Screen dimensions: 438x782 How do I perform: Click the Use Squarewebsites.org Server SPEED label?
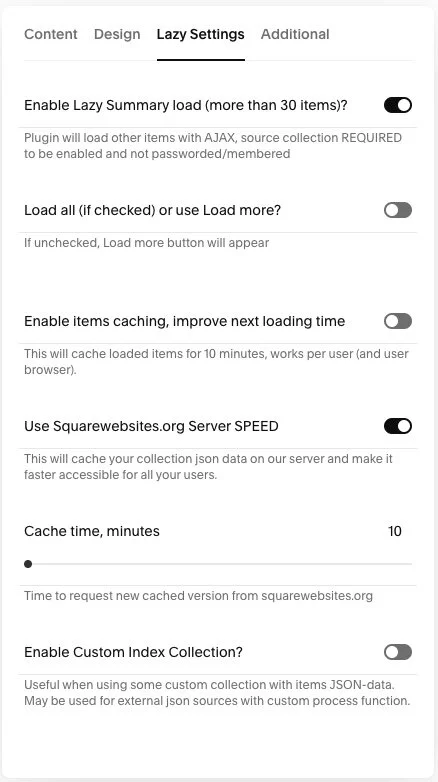tap(151, 426)
